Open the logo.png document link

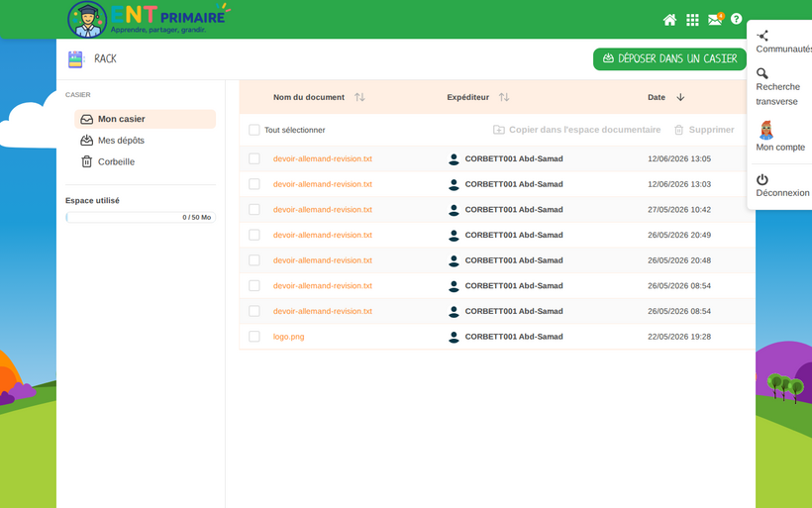pyautogui.click(x=288, y=337)
